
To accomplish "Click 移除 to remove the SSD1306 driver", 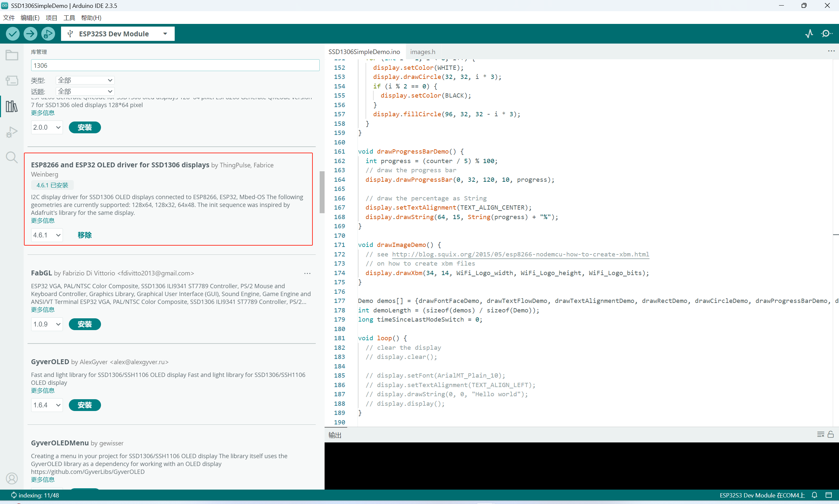I will (85, 235).
